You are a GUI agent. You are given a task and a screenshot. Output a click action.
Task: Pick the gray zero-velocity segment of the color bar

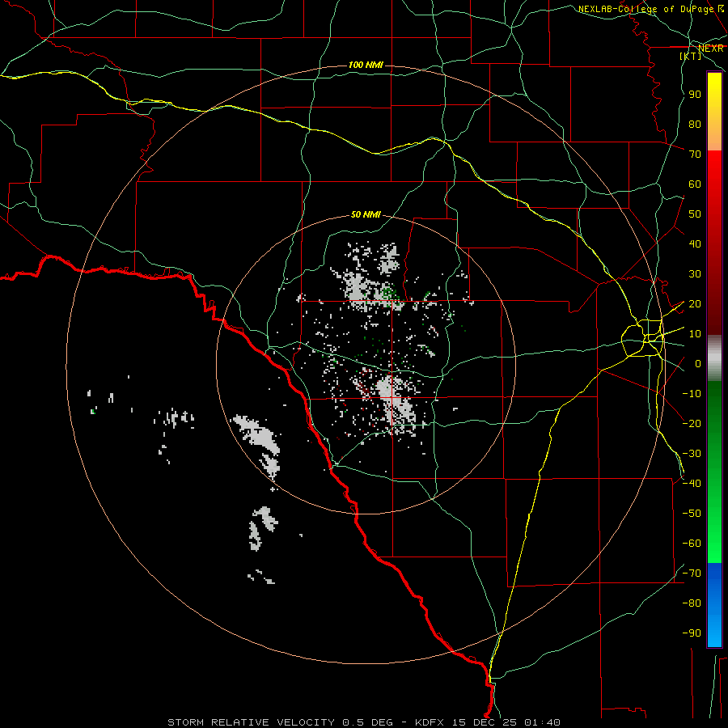714,358
